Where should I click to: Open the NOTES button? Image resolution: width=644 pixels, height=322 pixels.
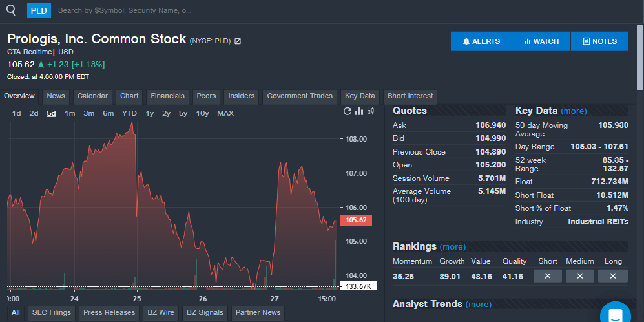coord(599,41)
